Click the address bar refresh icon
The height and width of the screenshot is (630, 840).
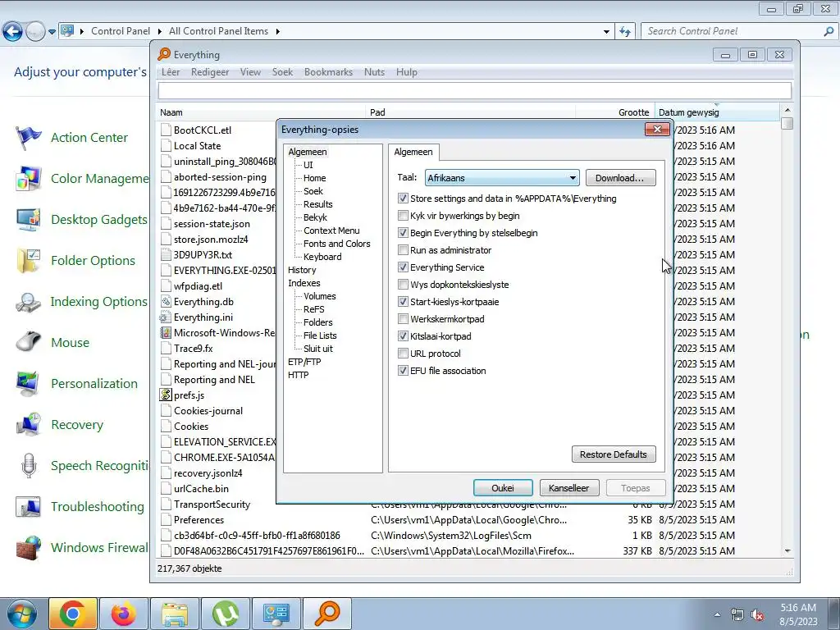pos(624,31)
